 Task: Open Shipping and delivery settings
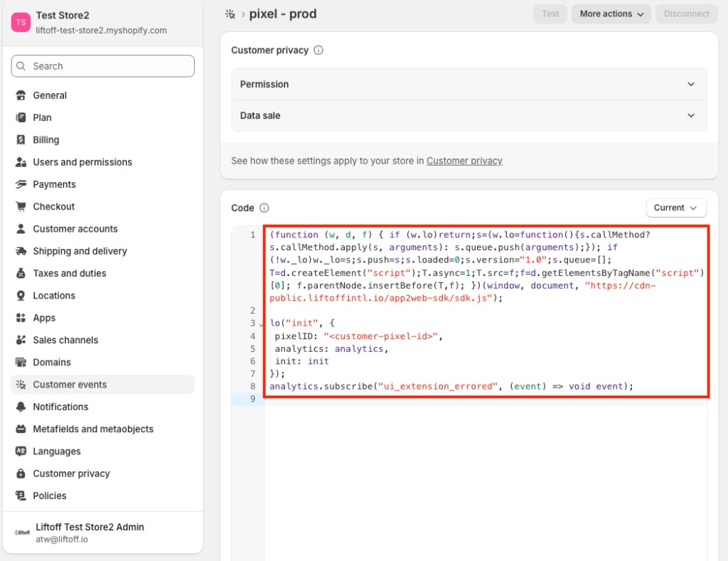tap(80, 251)
